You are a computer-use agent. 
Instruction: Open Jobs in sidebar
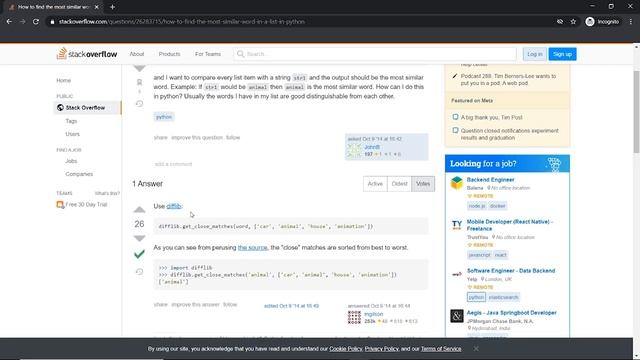click(x=71, y=161)
